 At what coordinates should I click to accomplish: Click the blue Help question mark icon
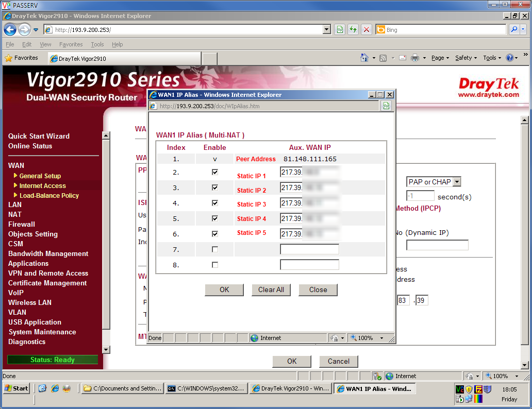(x=510, y=58)
